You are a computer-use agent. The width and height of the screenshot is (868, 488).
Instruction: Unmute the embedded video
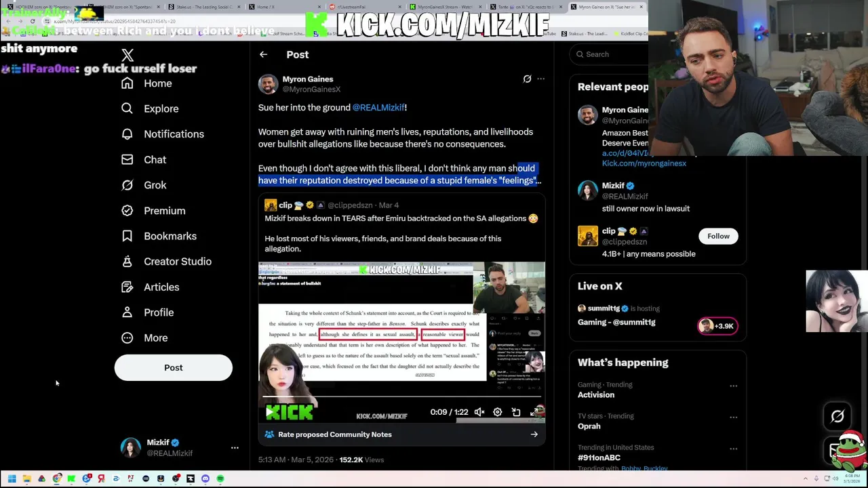(x=479, y=412)
